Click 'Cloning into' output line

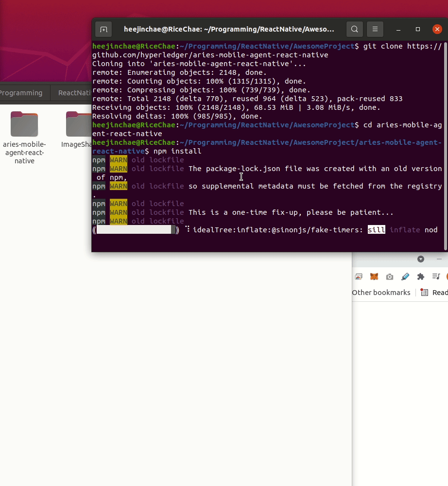coord(199,64)
